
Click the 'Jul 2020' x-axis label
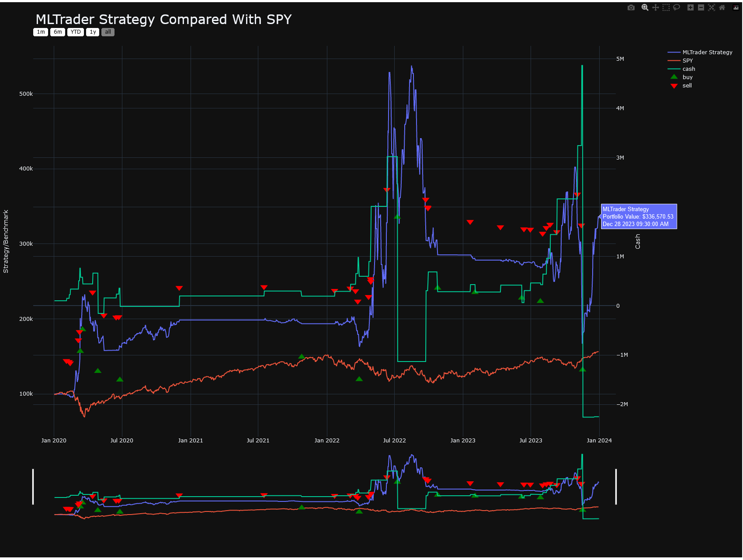(122, 440)
